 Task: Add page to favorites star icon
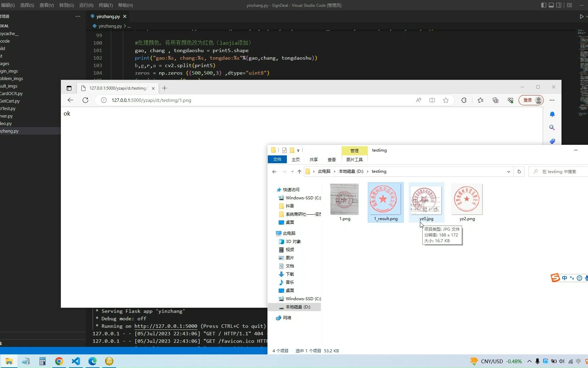(446, 100)
